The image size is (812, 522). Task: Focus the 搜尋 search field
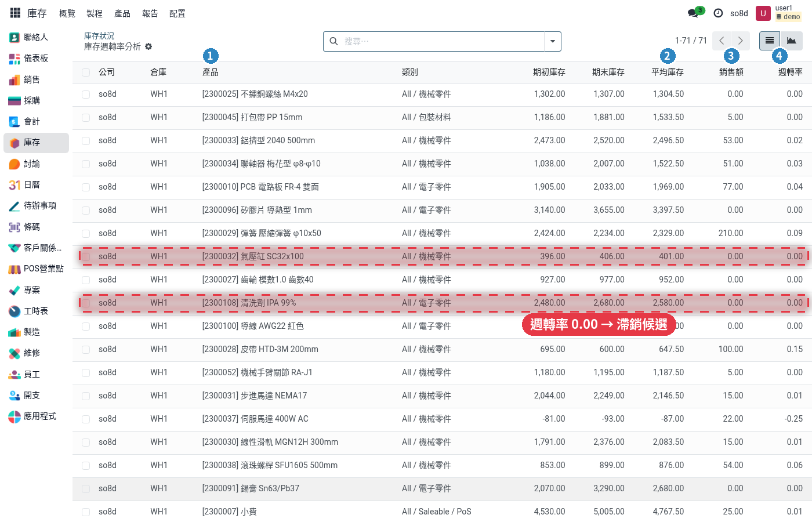coord(442,41)
